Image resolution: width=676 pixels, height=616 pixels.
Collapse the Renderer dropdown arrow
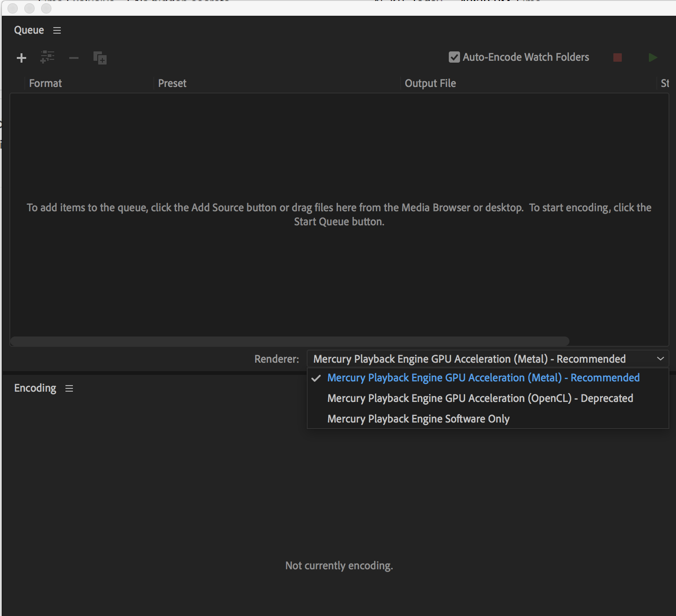pos(660,359)
